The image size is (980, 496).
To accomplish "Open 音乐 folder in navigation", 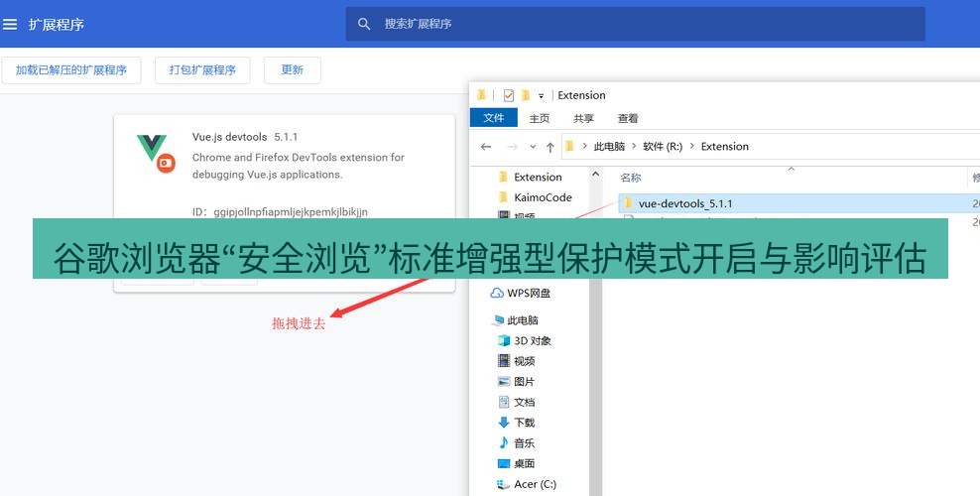I will (525, 442).
